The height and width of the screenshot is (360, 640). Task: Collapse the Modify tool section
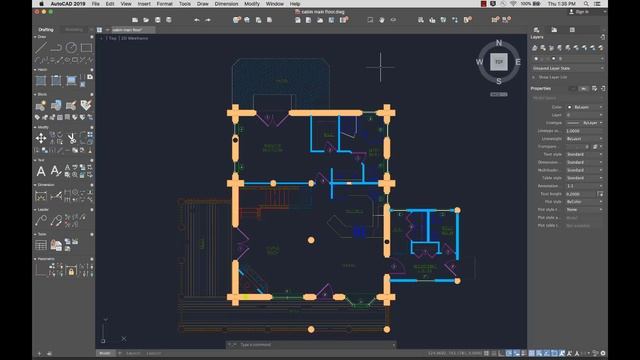click(35, 127)
